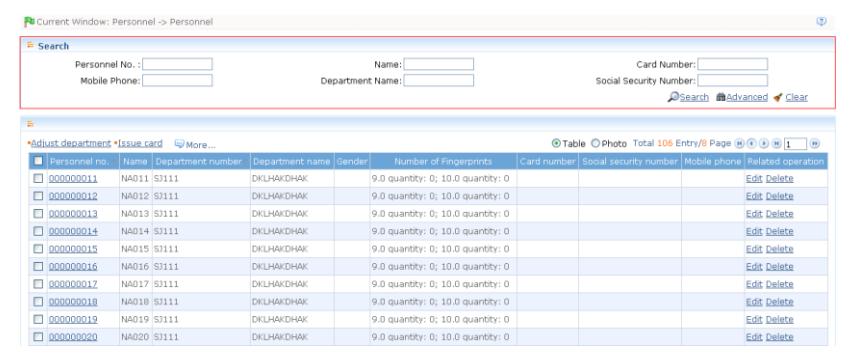This screenshot has height=363, width=852.
Task: Delete the record for 000000014
Action: pos(779,231)
